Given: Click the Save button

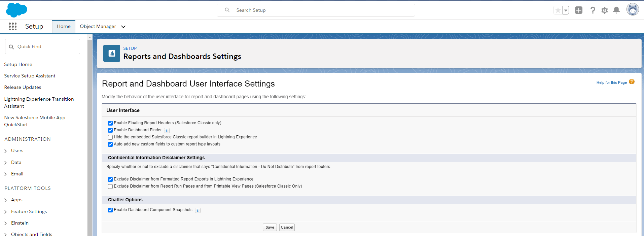Looking at the screenshot, I should coord(270,228).
